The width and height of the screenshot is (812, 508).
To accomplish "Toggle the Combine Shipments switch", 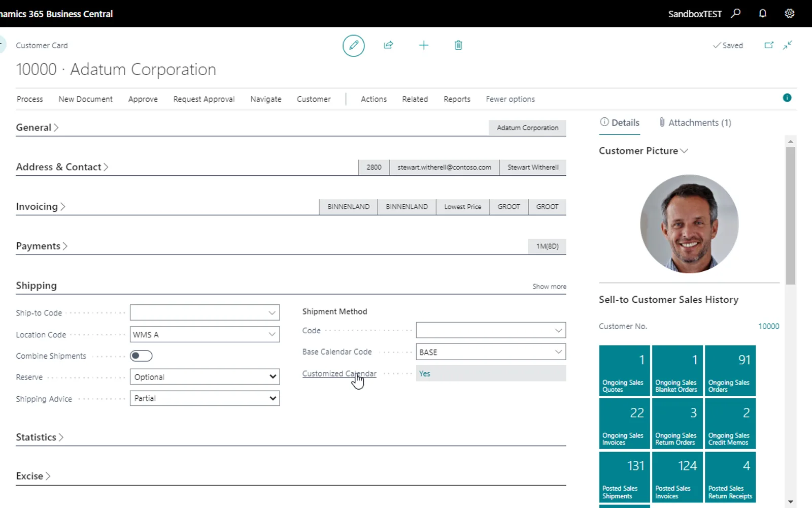I will point(141,356).
